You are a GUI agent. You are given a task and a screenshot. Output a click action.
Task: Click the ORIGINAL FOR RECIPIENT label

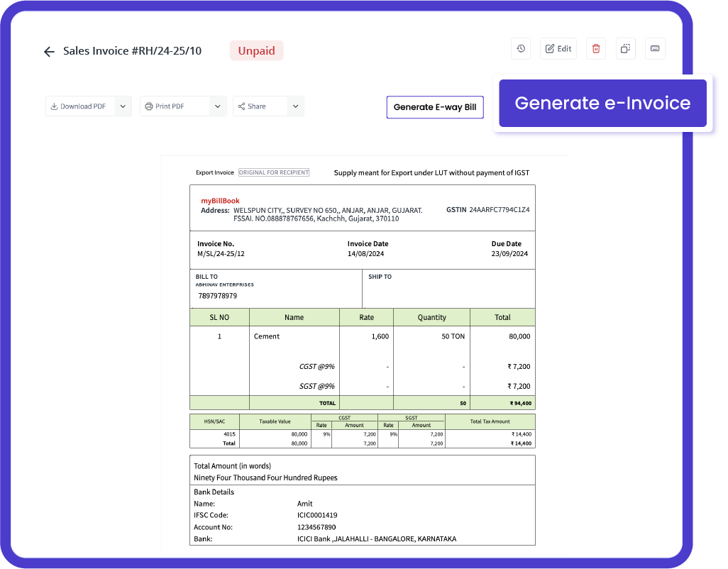point(273,172)
